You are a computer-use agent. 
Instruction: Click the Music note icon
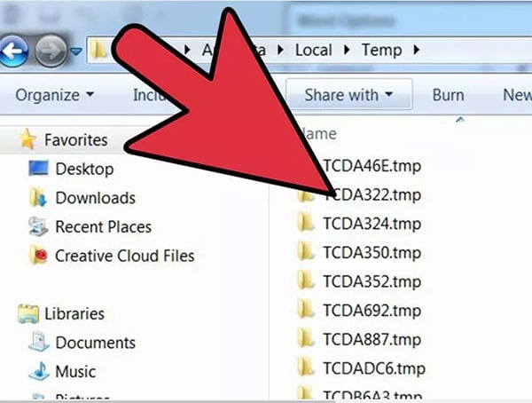tap(39, 371)
